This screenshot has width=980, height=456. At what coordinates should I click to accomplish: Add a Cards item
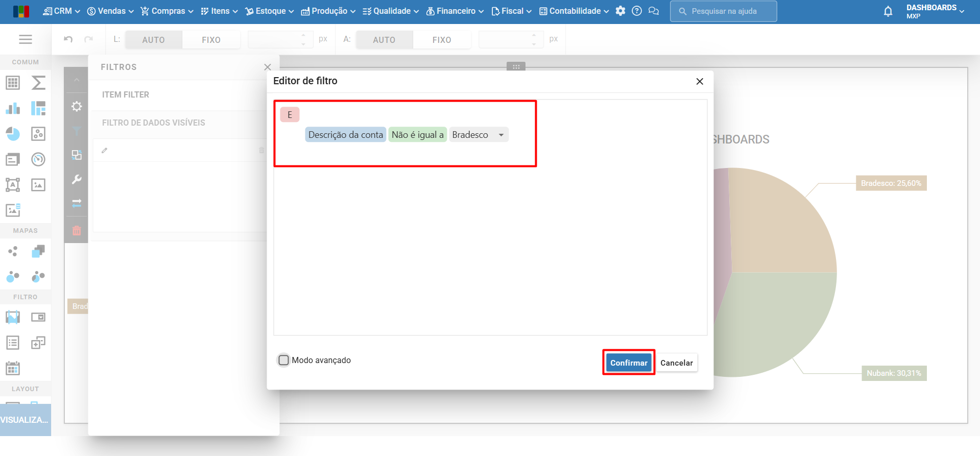pyautogui.click(x=13, y=159)
